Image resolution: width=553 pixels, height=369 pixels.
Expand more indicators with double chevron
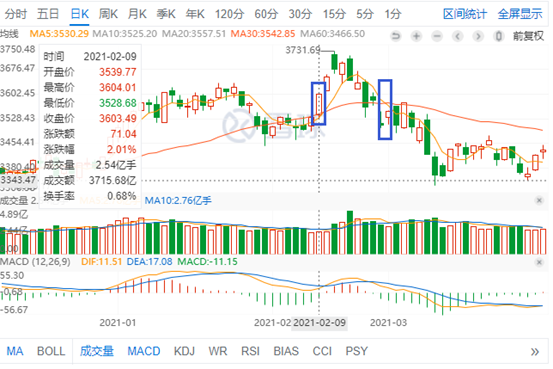pyautogui.click(x=535, y=352)
